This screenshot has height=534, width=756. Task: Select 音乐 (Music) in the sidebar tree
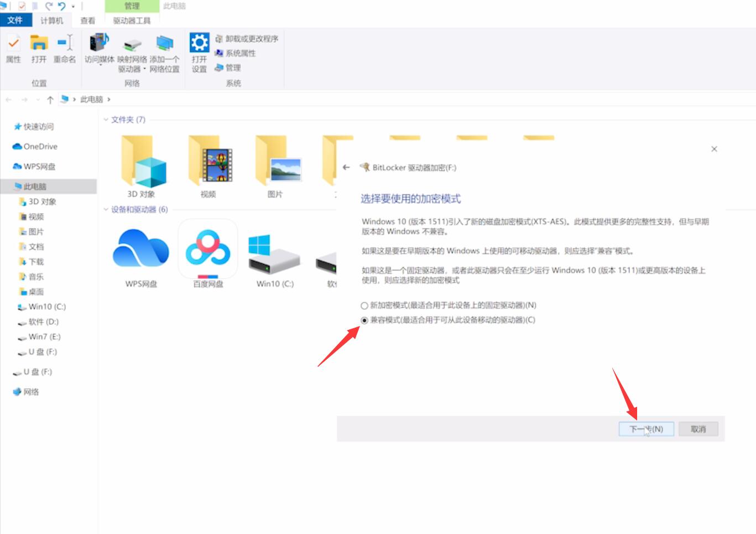32,276
